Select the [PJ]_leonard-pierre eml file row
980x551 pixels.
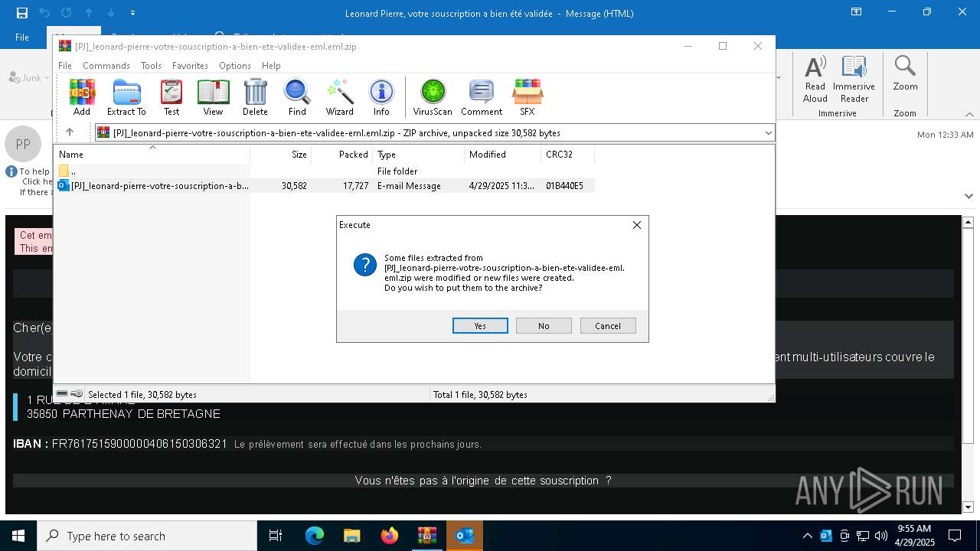click(x=324, y=185)
